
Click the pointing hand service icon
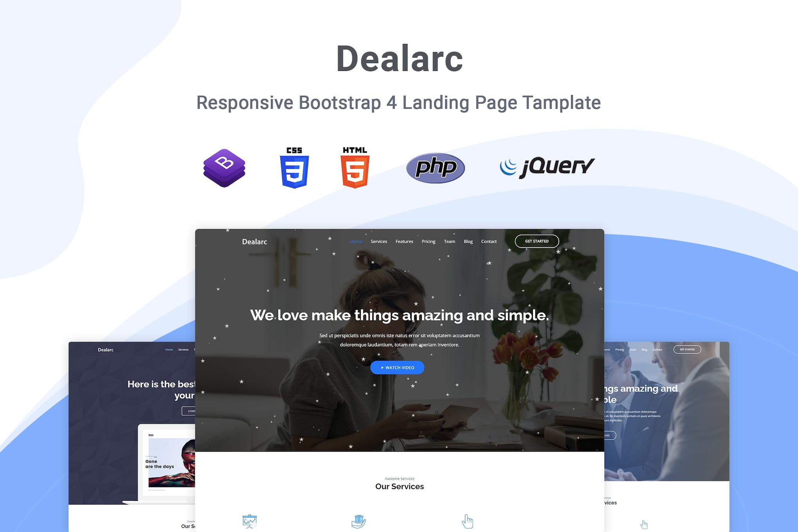tap(468, 521)
